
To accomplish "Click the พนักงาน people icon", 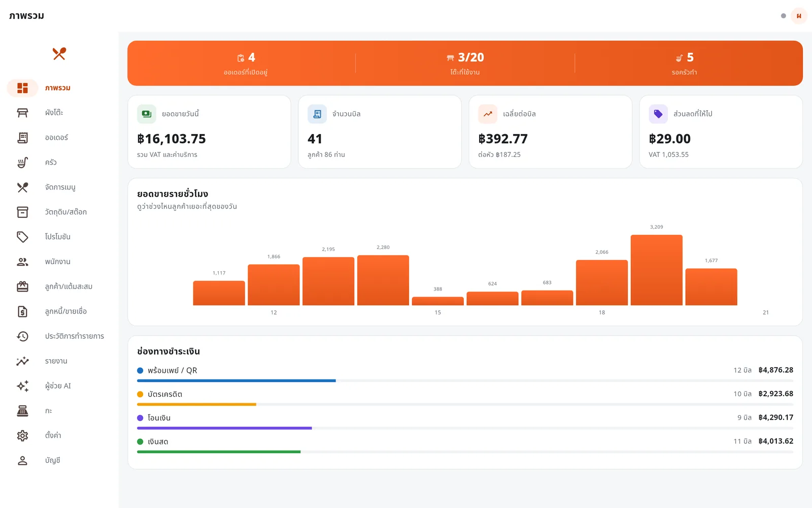I will point(22,262).
